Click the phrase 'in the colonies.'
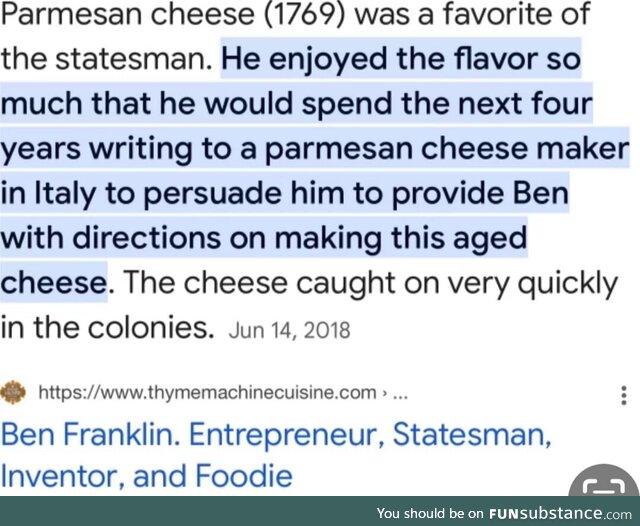This screenshot has height=526, width=640. (x=107, y=328)
